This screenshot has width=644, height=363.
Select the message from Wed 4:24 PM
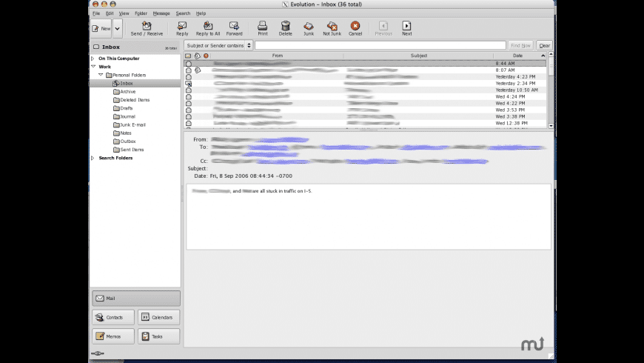point(366,96)
